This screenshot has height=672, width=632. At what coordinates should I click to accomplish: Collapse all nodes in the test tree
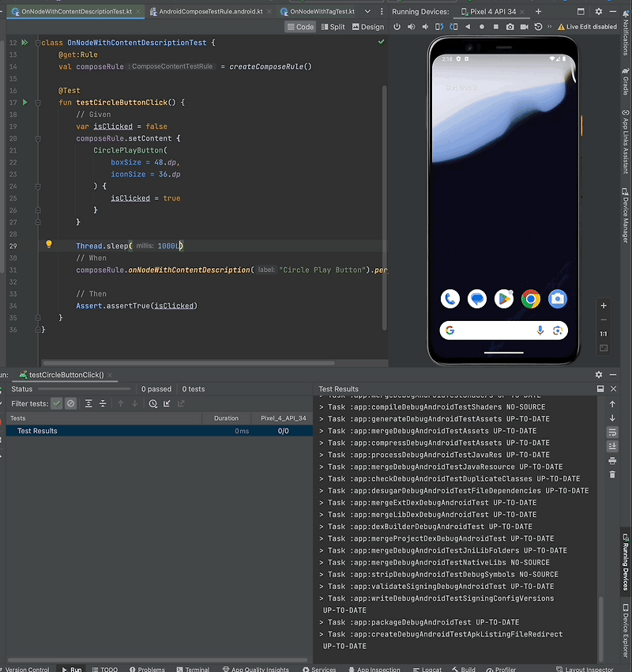103,403
